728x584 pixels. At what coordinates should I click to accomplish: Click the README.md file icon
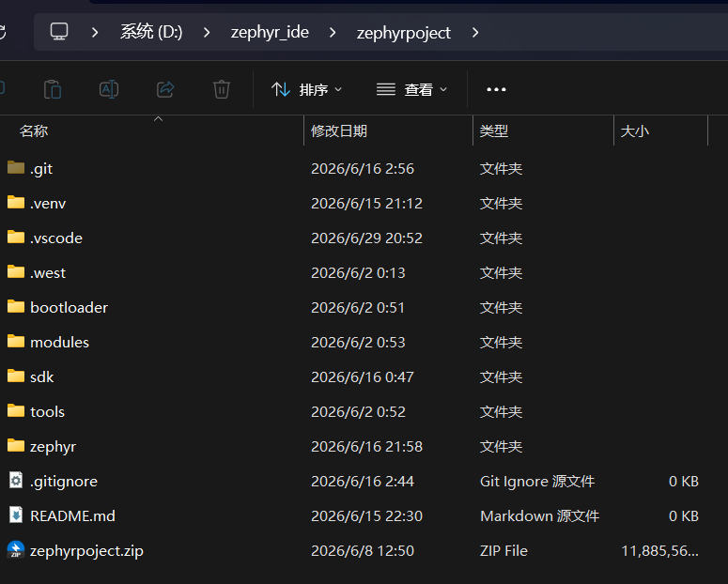(x=16, y=515)
